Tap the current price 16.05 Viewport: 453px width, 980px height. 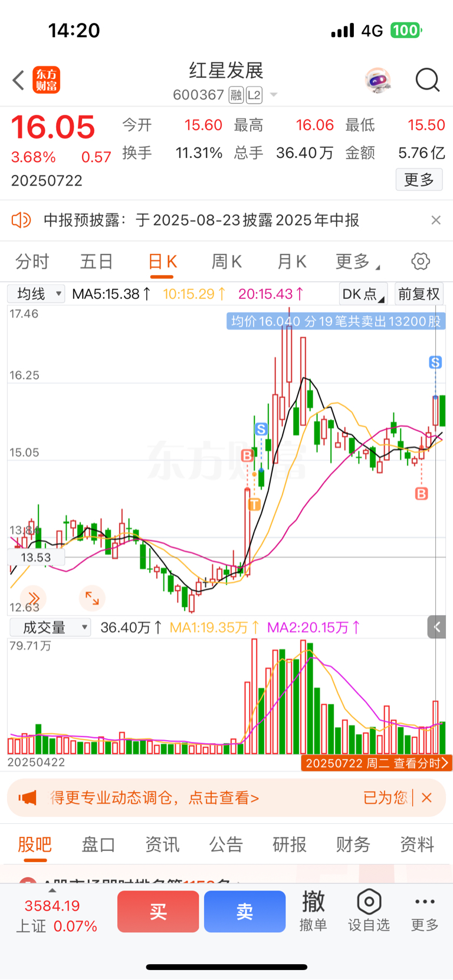(53, 127)
